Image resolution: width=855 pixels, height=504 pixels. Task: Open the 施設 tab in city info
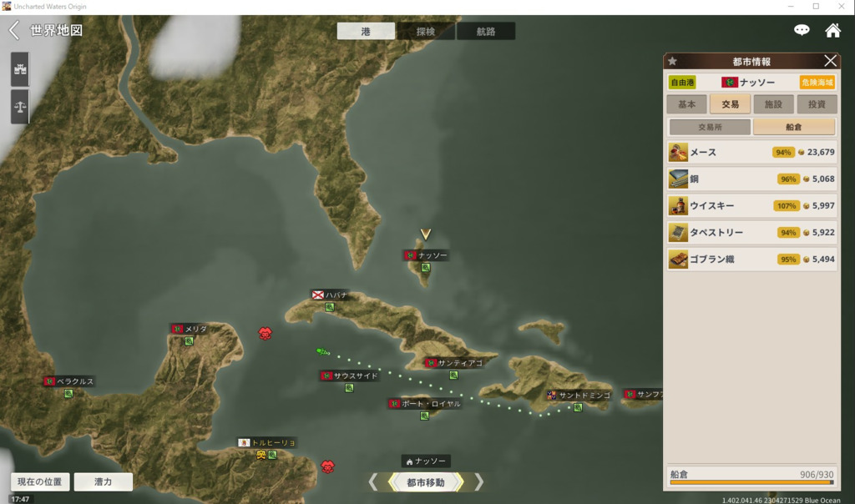[x=773, y=104]
